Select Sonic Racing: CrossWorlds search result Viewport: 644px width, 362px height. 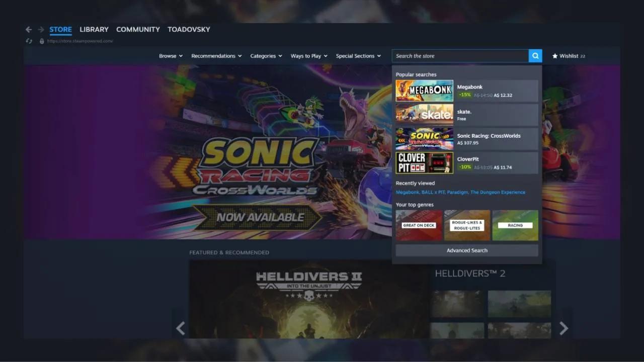click(467, 139)
